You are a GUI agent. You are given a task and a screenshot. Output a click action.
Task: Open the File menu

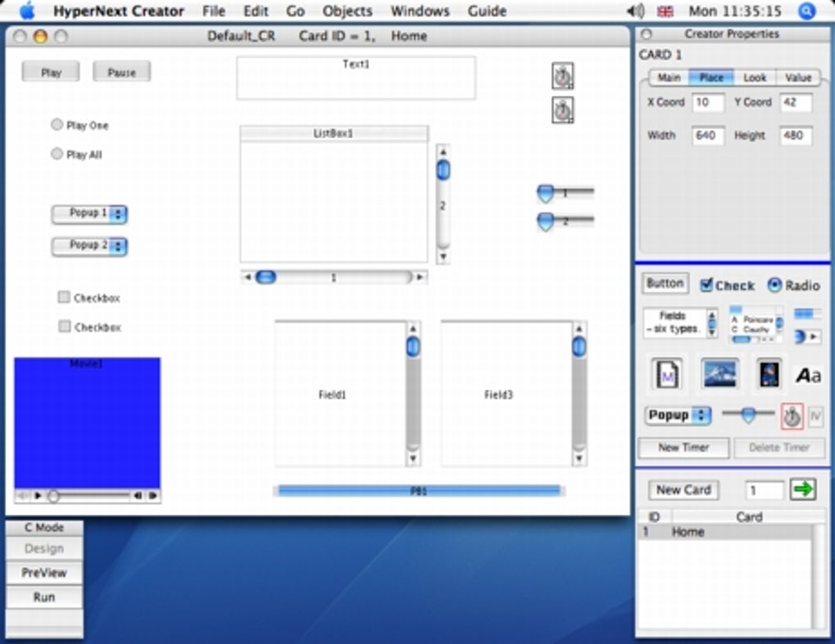click(x=214, y=11)
